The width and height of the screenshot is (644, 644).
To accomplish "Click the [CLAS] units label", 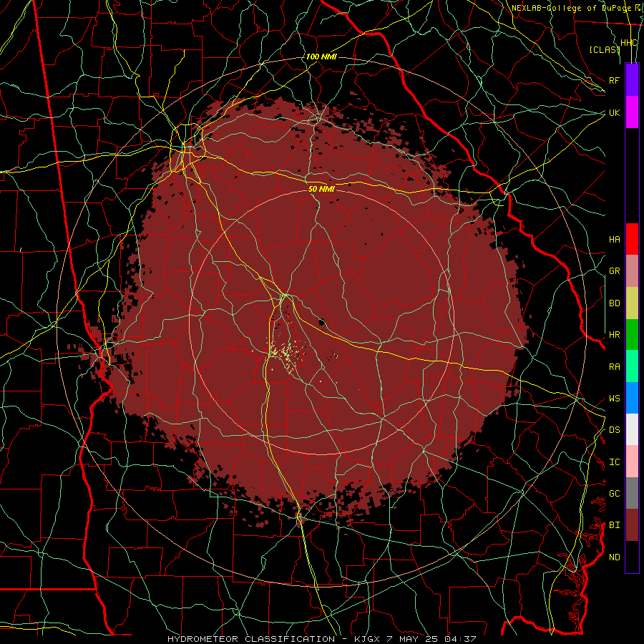I will tap(604, 49).
